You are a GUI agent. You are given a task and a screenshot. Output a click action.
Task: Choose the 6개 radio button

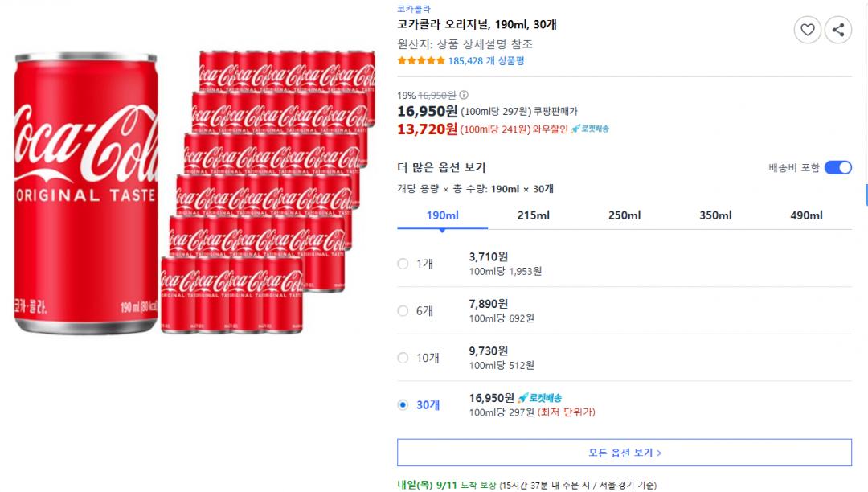403,311
